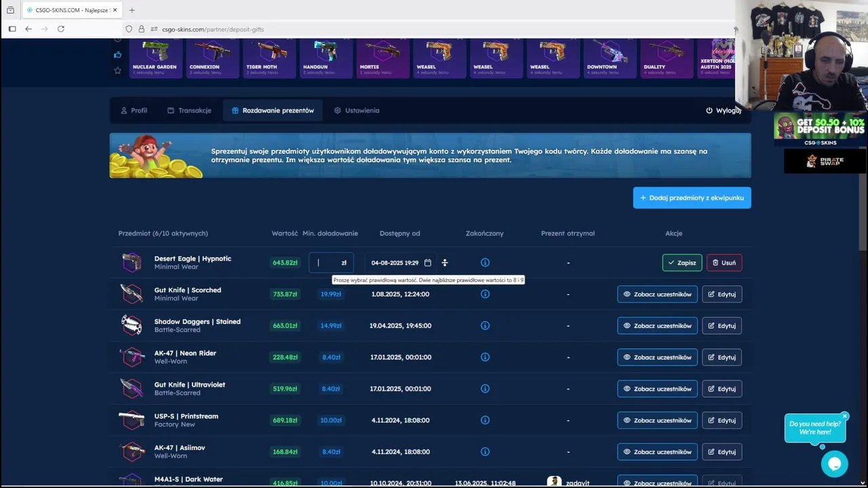Open the Downtown drop card
This screenshot has height=488, width=868.
tap(610, 58)
